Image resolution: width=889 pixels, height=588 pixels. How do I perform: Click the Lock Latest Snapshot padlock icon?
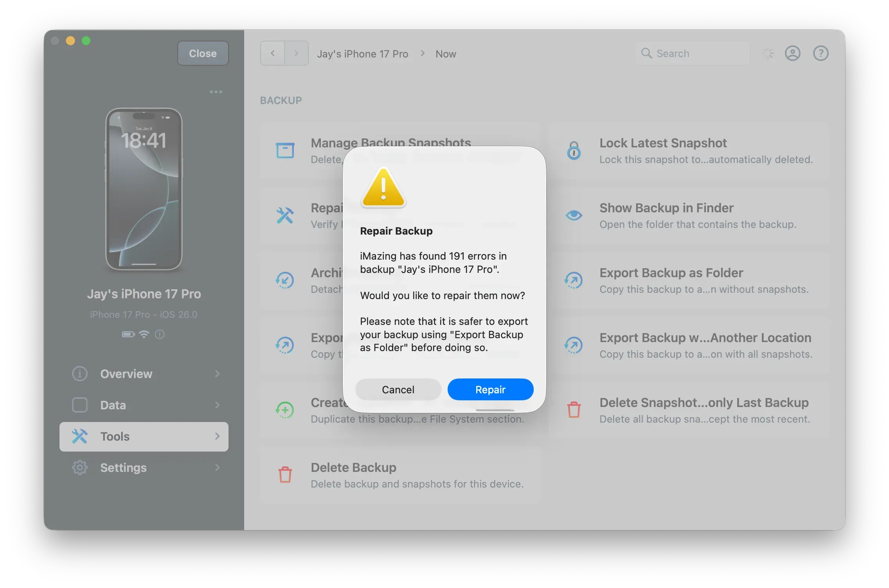[574, 150]
